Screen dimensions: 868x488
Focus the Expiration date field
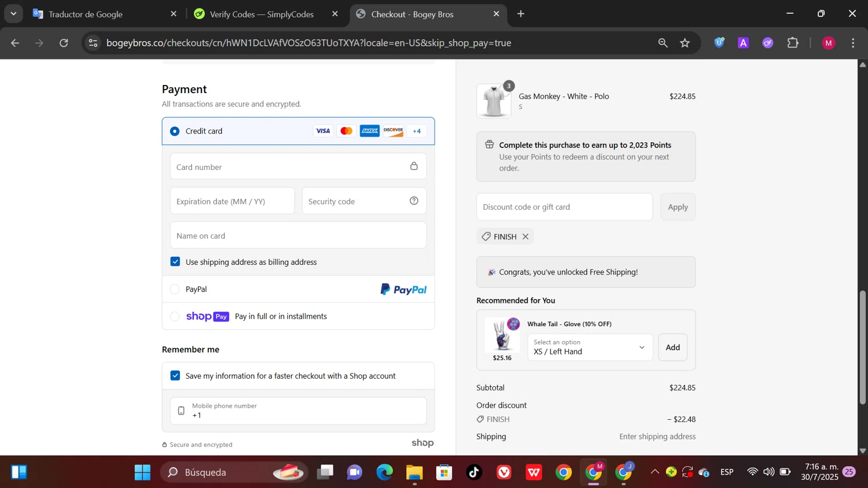[x=232, y=201]
